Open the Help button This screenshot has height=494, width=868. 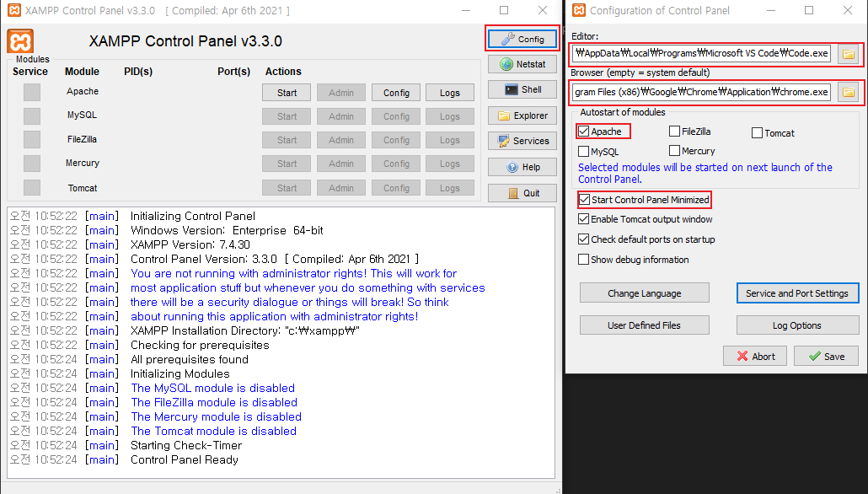[x=522, y=167]
